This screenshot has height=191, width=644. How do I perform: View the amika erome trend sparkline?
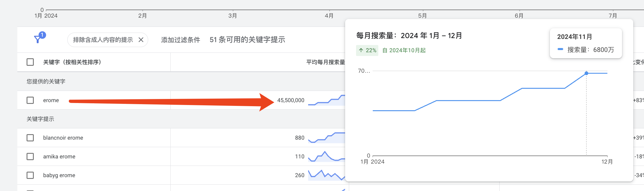point(327,156)
